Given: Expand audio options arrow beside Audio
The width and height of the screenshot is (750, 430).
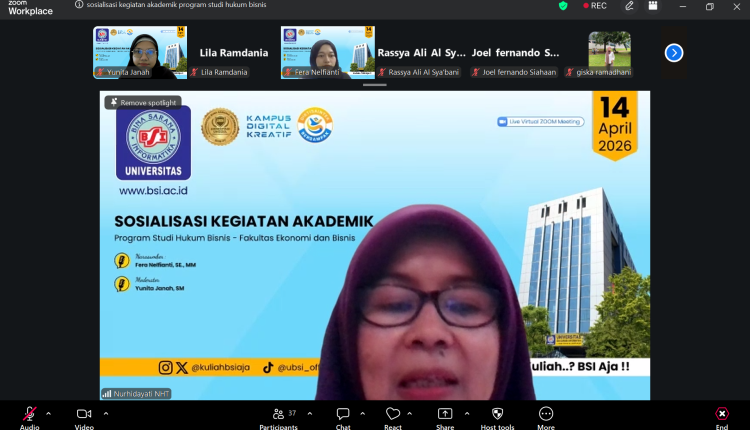Looking at the screenshot, I should coord(48,414).
